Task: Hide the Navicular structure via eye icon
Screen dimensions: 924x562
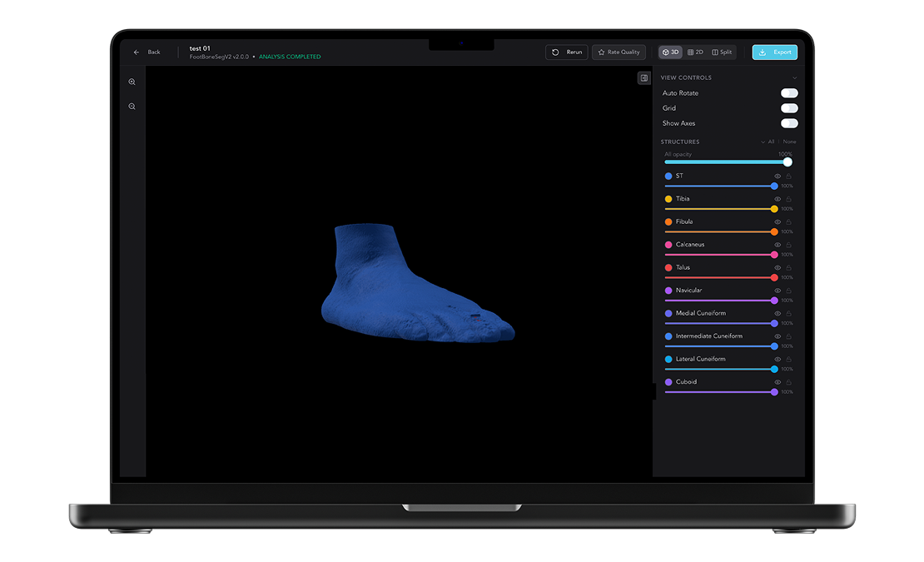Action: point(777,291)
